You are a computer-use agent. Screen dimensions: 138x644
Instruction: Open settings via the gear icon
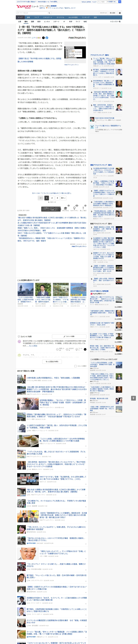point(120,13)
